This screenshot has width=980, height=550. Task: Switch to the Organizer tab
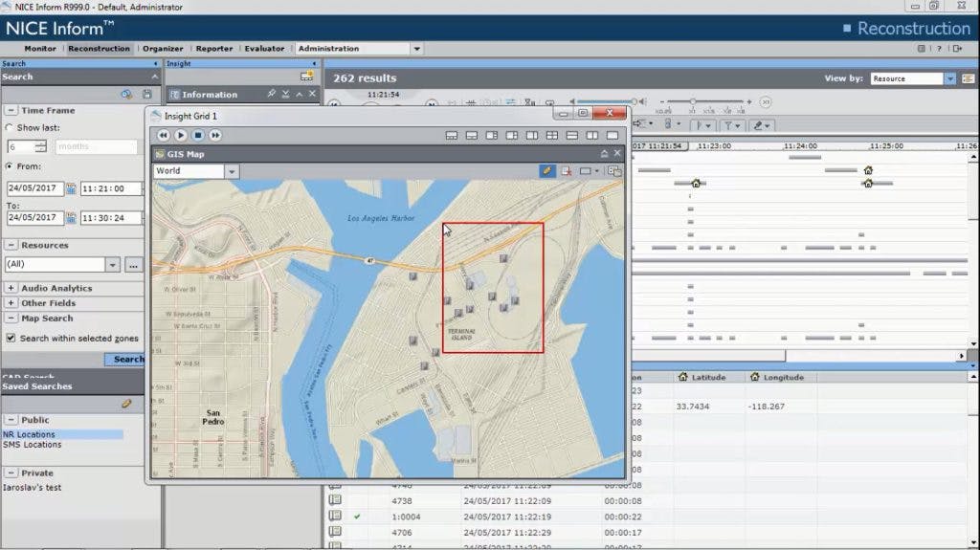point(162,49)
